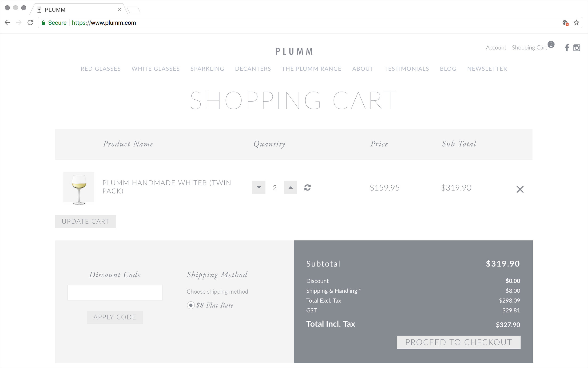Open a new browser tab
This screenshot has width=588, height=368.
click(133, 10)
